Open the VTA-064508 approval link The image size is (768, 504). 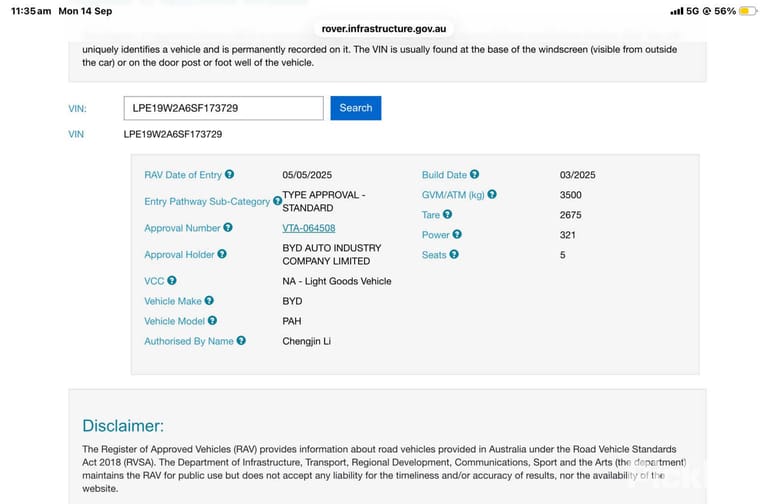(x=309, y=228)
